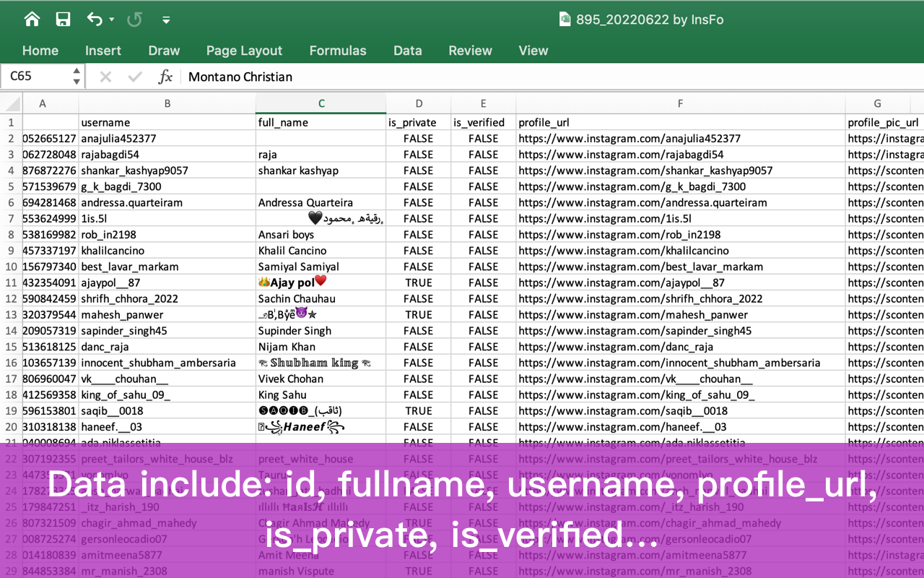This screenshot has width=924, height=578.
Task: Open the Draw ribbon tab
Action: pos(164,51)
